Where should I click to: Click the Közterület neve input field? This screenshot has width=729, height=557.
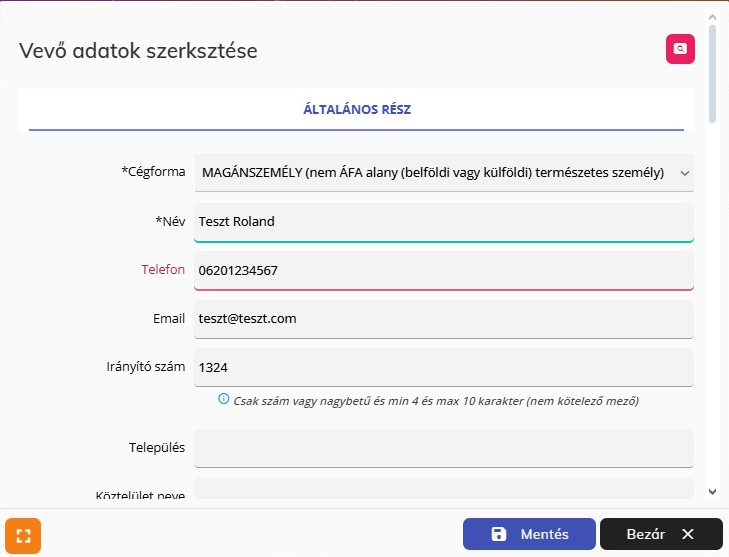[443, 491]
